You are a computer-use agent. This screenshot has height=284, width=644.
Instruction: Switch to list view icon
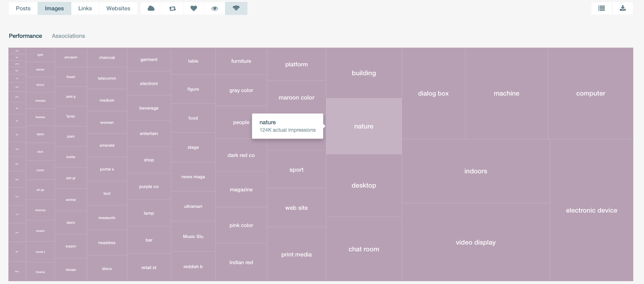pyautogui.click(x=602, y=8)
